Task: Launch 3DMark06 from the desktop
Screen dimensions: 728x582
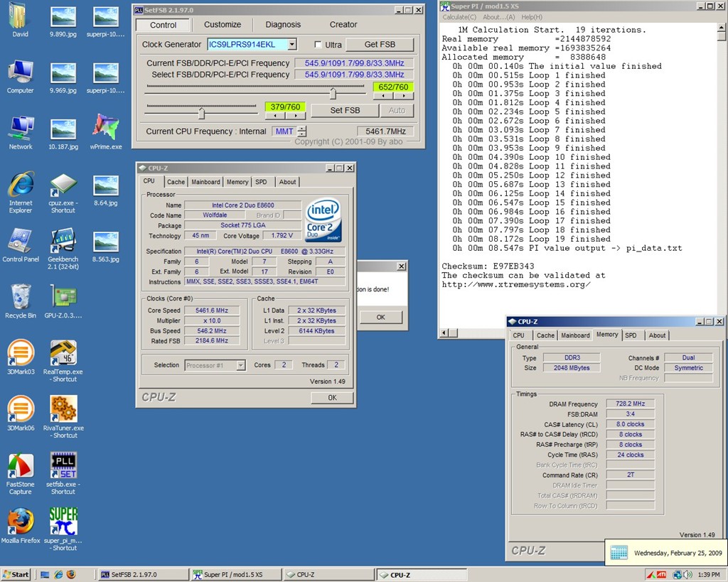Action: pyautogui.click(x=21, y=413)
